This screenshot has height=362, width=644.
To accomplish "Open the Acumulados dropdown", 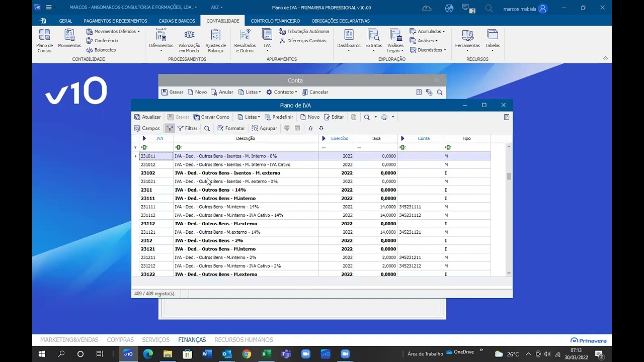I will (x=427, y=31).
